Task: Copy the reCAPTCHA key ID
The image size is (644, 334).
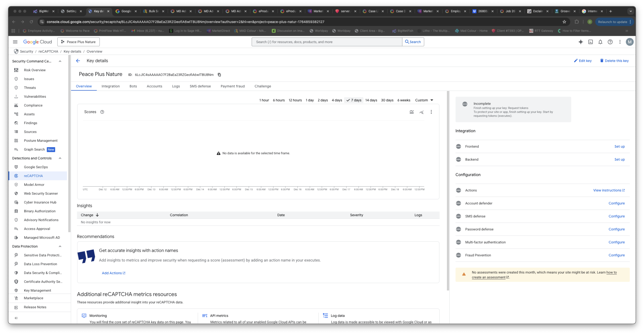Action: click(x=219, y=75)
